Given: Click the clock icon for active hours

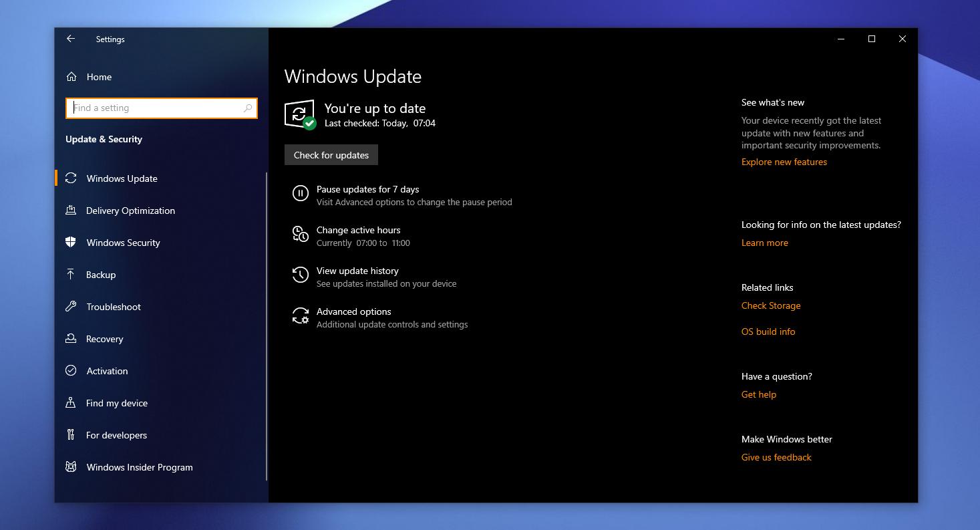Looking at the screenshot, I should coord(301,234).
